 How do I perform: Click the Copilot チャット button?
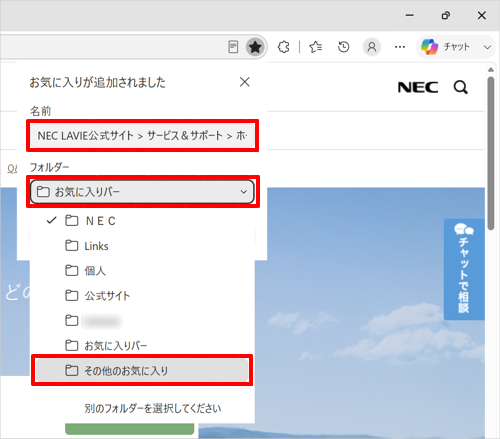click(x=445, y=47)
